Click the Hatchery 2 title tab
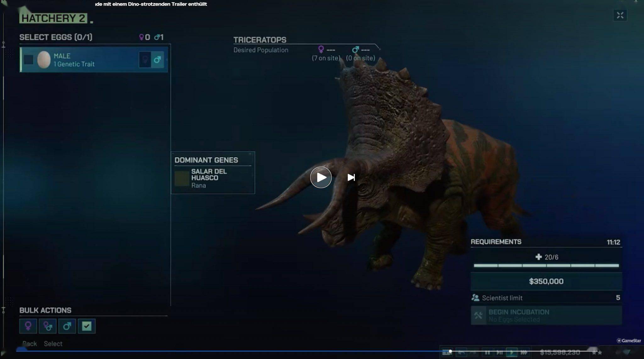644x359 pixels. (53, 18)
